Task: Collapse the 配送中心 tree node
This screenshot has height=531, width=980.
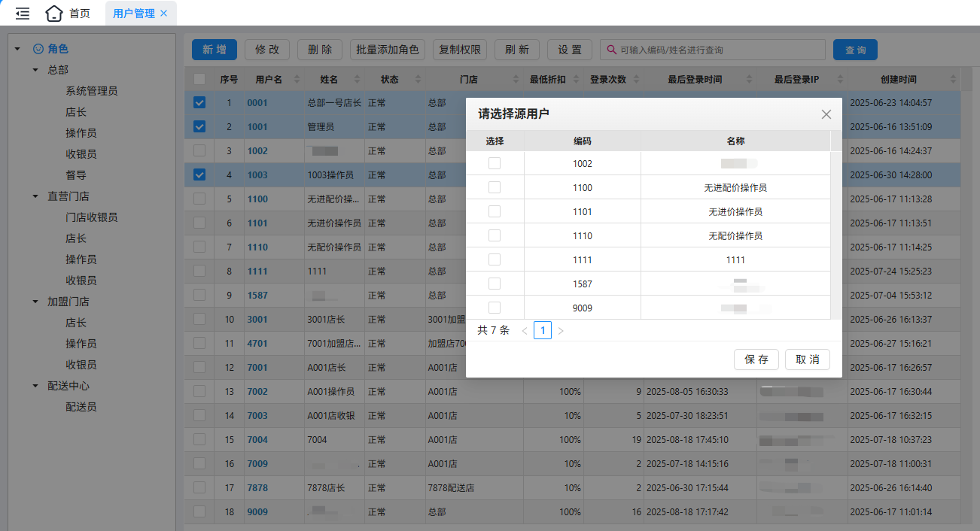Action: (x=35, y=386)
